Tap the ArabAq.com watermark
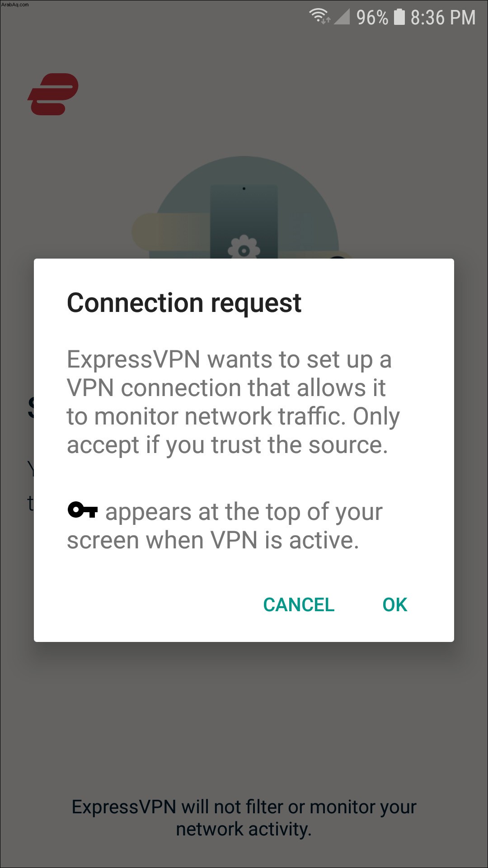 point(15,4)
